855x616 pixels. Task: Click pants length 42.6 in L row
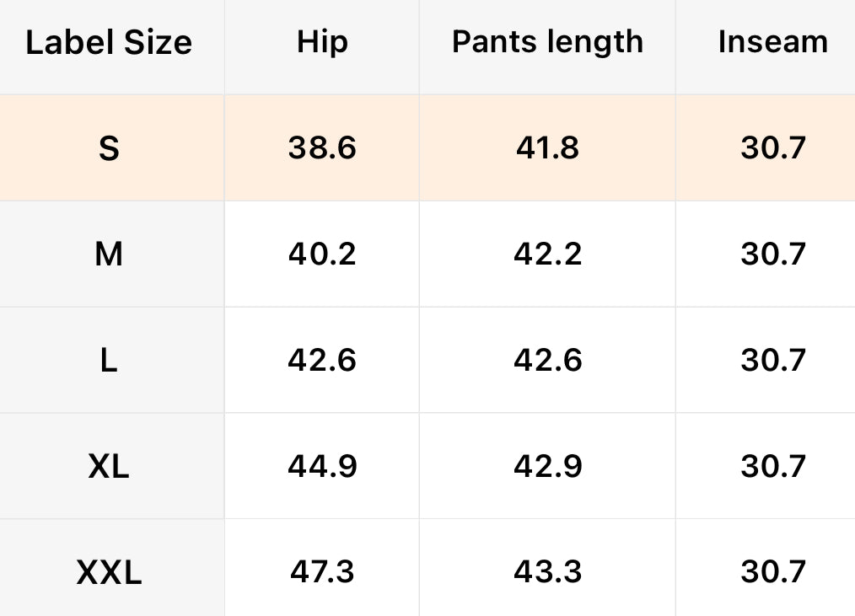[547, 360]
